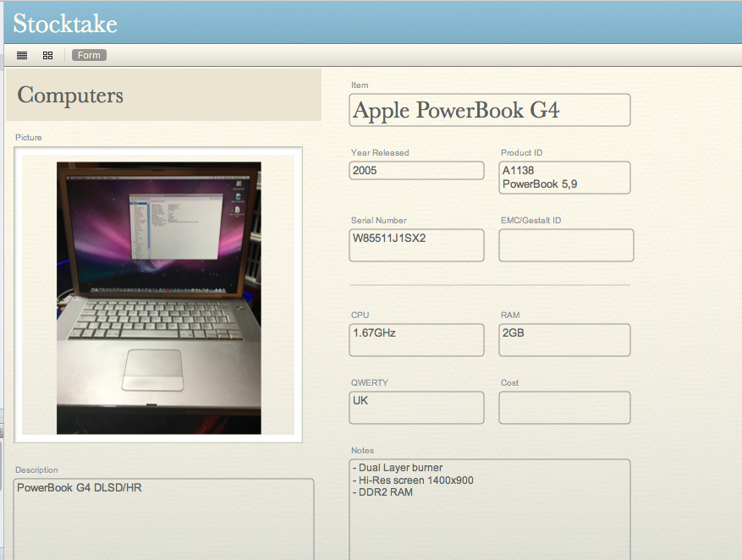Edit the Year Released field 2005
Screen dimensions: 742x560
[416, 170]
